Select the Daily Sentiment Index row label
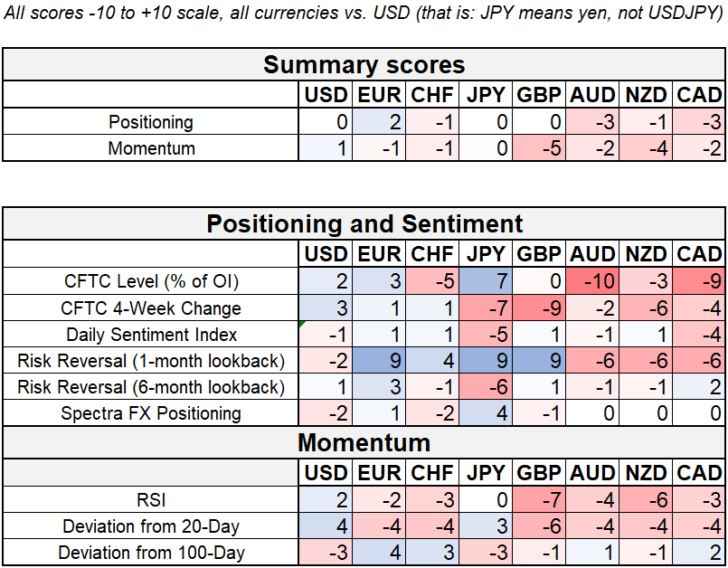 (x=152, y=335)
